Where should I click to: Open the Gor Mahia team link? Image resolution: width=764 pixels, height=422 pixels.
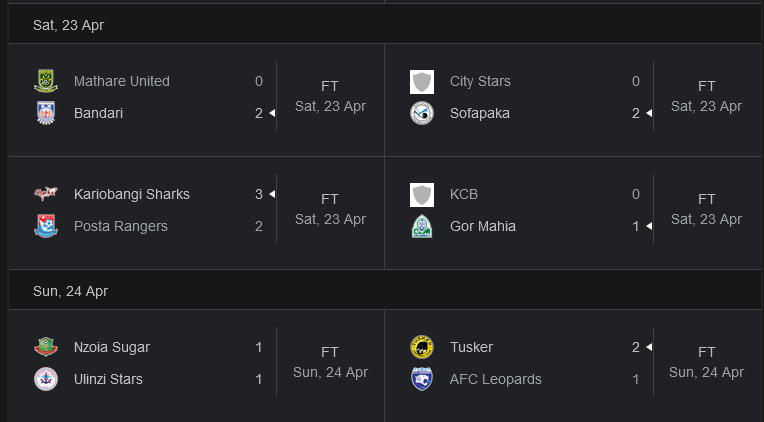[483, 226]
